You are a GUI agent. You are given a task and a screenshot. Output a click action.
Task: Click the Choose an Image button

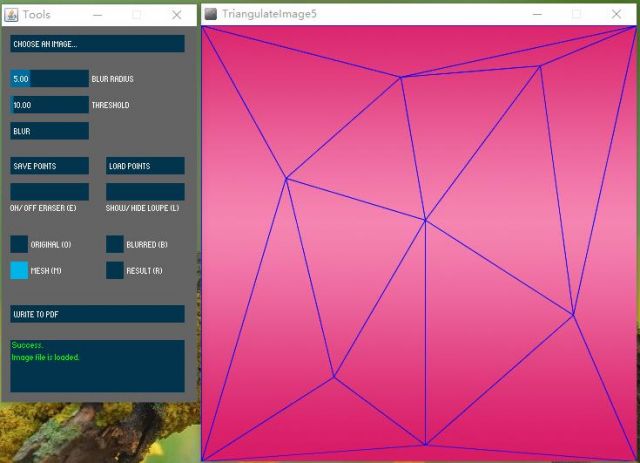97,44
